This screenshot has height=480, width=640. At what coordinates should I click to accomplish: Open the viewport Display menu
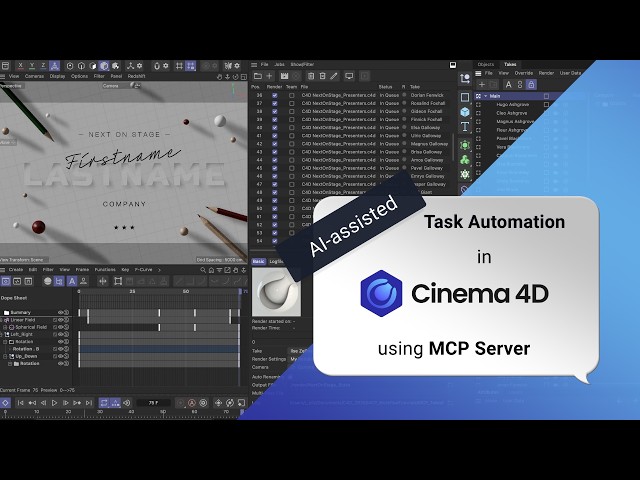57,76
